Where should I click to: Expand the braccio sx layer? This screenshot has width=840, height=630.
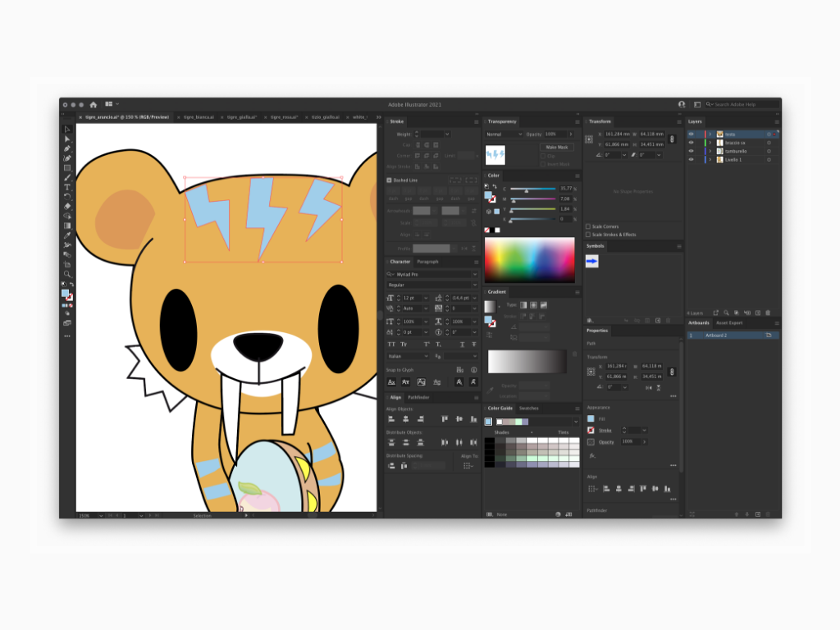coord(710,143)
